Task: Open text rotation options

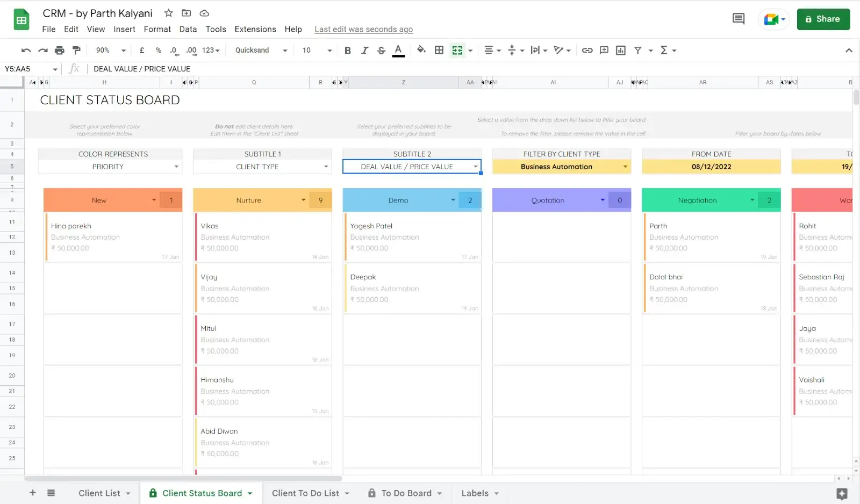Action: (x=562, y=51)
